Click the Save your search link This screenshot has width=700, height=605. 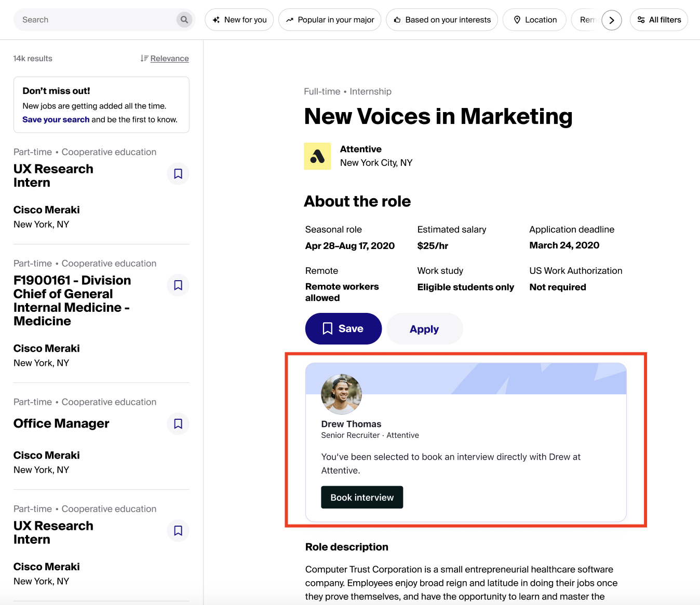tap(56, 119)
